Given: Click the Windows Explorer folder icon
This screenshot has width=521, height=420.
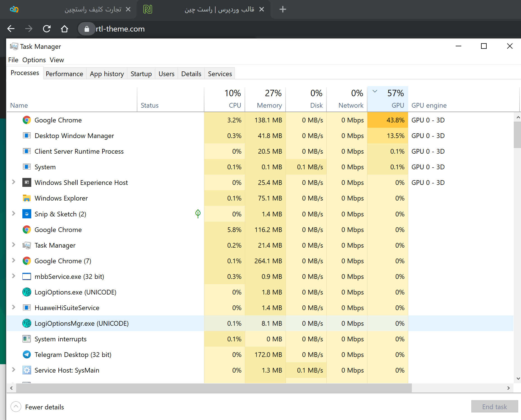Looking at the screenshot, I should tap(27, 198).
